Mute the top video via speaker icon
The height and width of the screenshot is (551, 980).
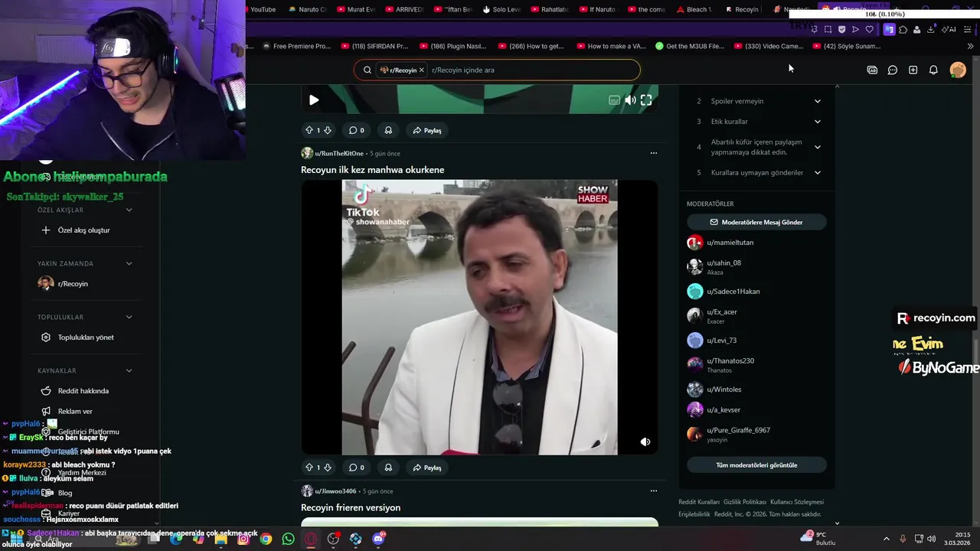click(630, 100)
